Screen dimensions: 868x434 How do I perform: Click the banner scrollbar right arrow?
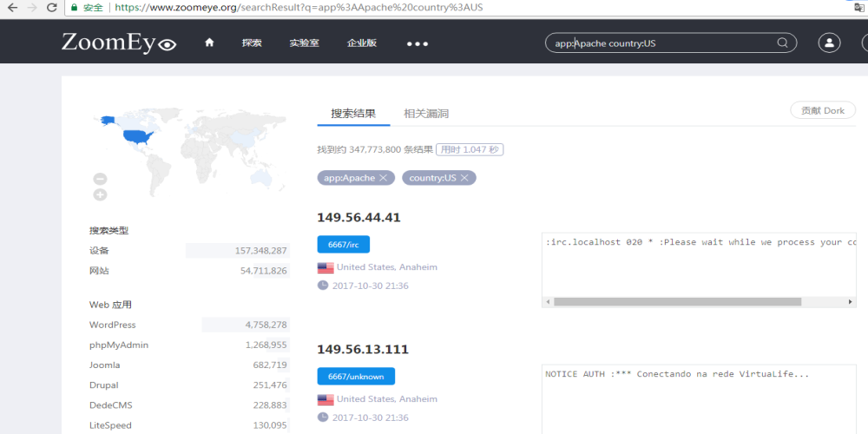coord(851,302)
